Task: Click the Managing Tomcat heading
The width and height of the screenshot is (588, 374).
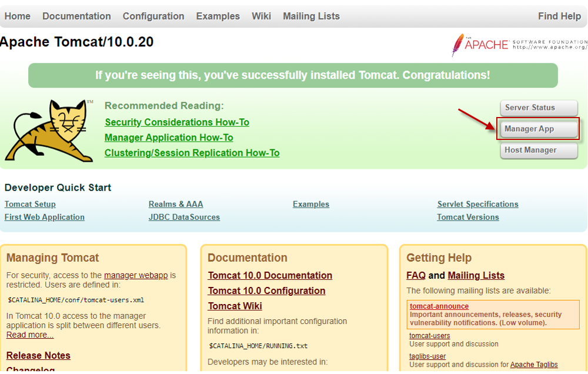Action: coord(52,258)
